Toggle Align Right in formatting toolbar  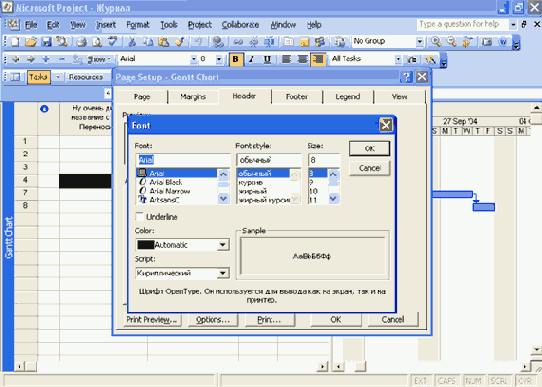(x=318, y=59)
